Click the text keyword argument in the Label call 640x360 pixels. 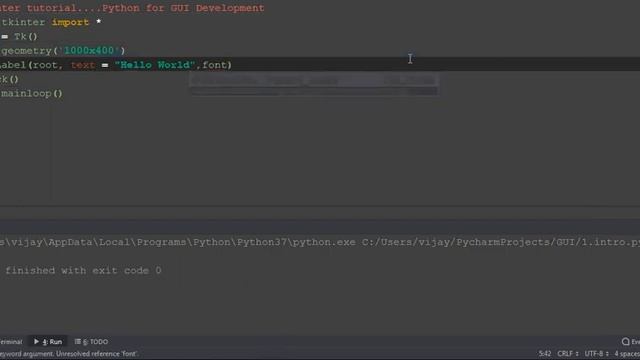83,65
